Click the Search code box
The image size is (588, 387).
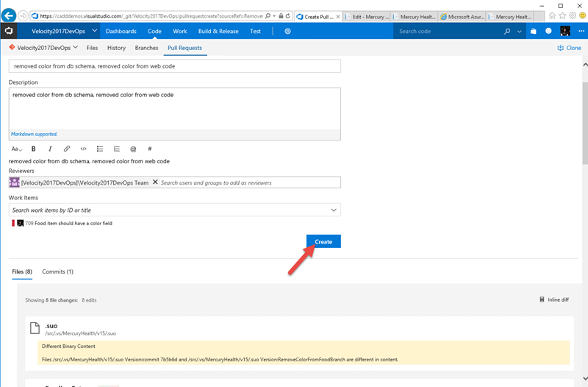(x=448, y=31)
